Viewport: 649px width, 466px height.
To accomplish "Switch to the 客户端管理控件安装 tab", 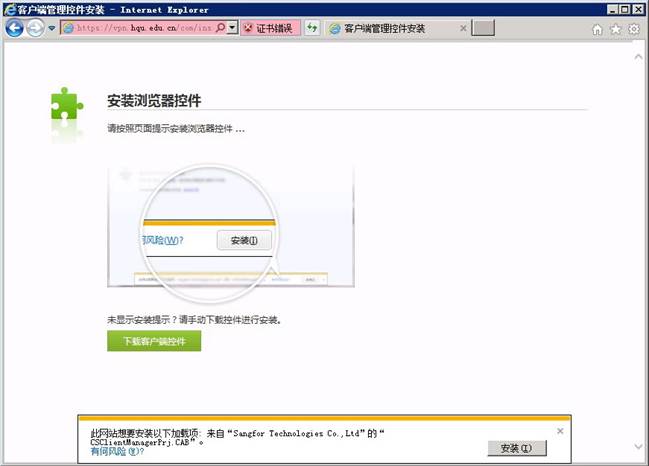I will coord(390,28).
